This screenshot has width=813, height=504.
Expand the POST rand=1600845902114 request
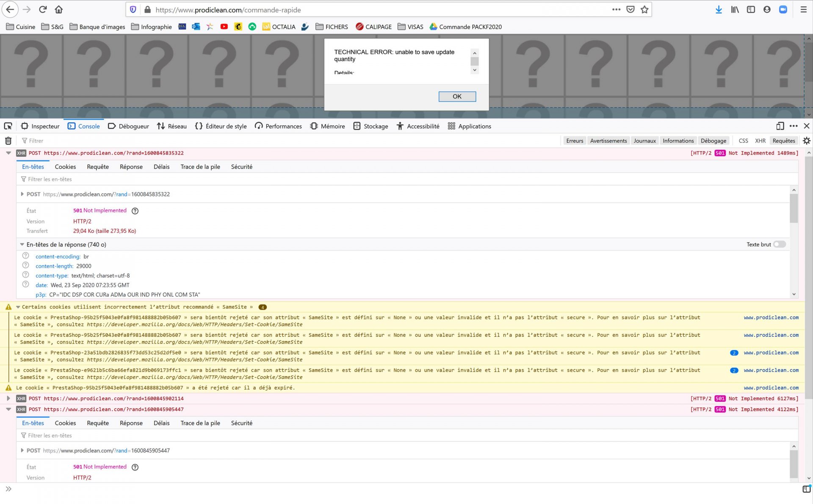point(8,399)
